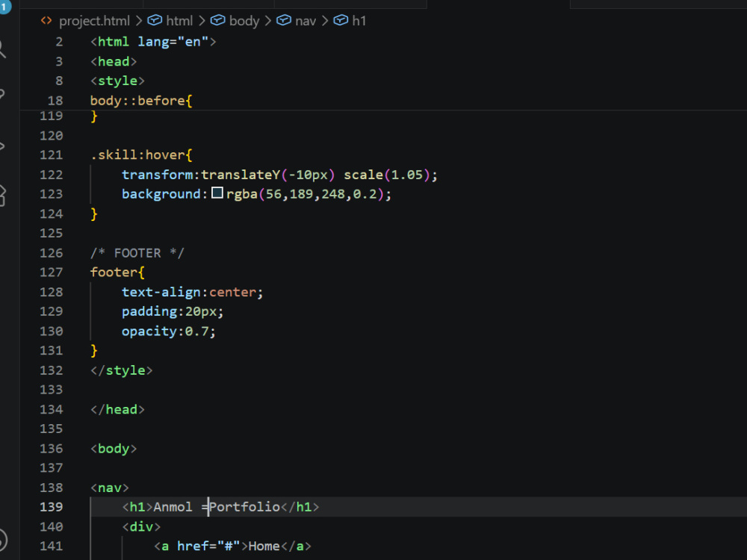Viewport: 747px width, 560px height.
Task: Open the rgba color swatch on line 123
Action: click(217, 193)
